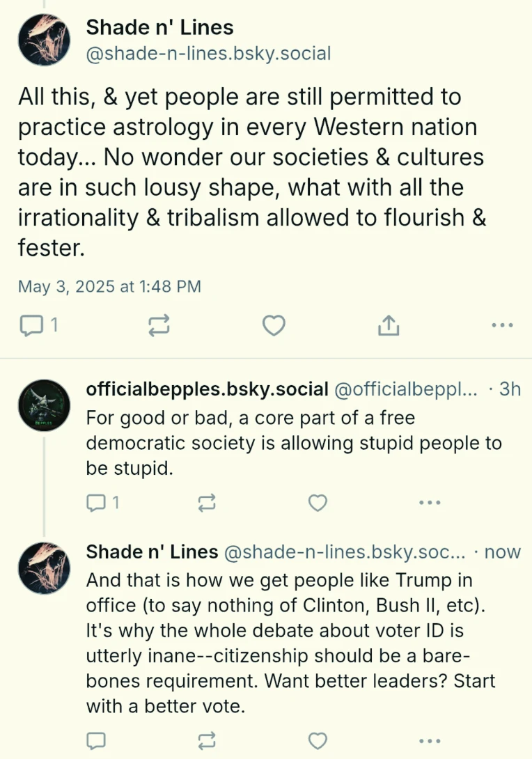Reply to the Trump comment by Shade n' Lines

pyautogui.click(x=96, y=741)
